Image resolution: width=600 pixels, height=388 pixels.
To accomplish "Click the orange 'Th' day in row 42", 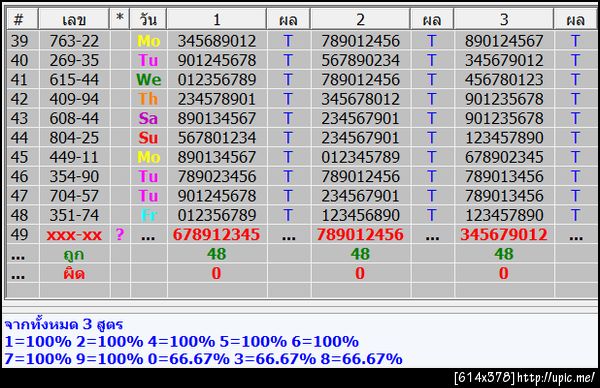I will (x=148, y=99).
